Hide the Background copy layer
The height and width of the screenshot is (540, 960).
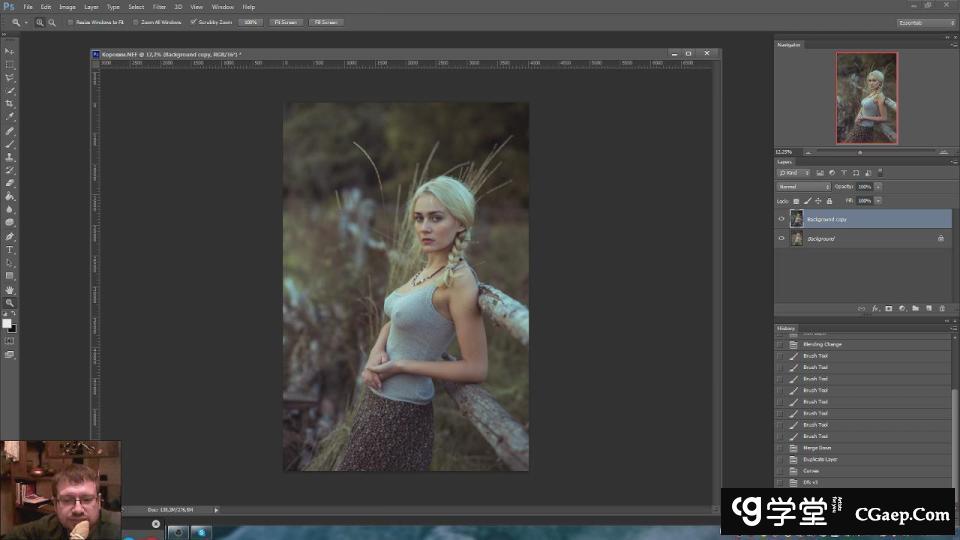[782, 219]
